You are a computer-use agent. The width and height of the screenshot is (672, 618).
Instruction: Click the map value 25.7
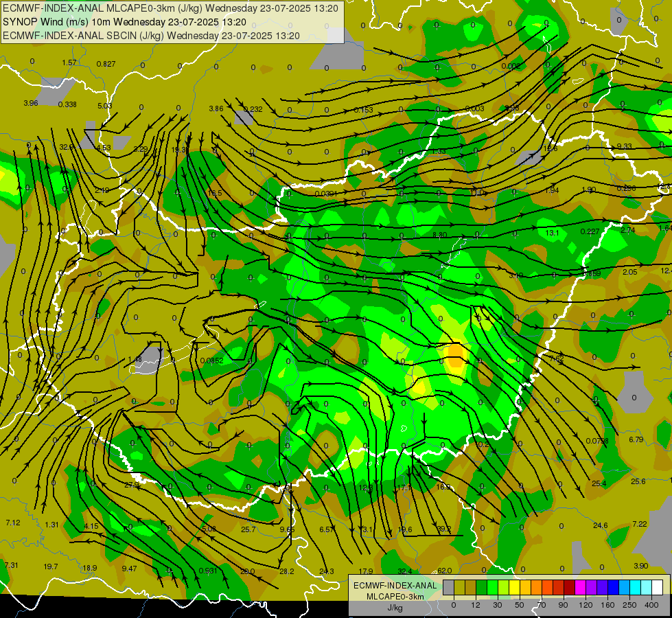(248, 529)
